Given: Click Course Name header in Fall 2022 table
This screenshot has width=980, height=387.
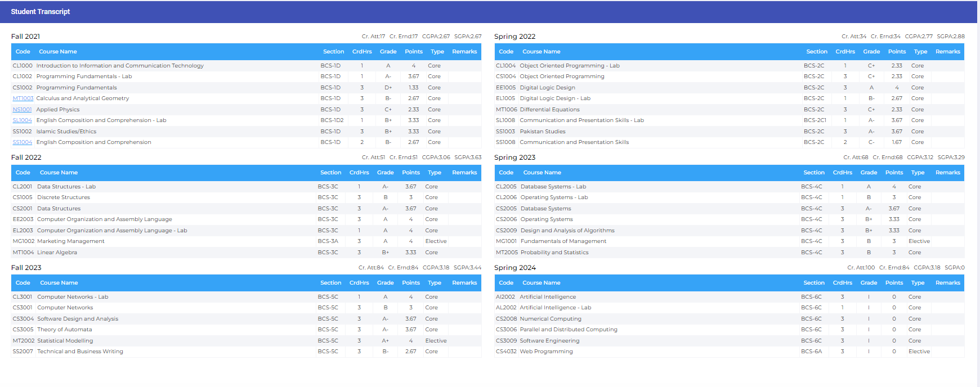Looking at the screenshot, I should tap(59, 173).
